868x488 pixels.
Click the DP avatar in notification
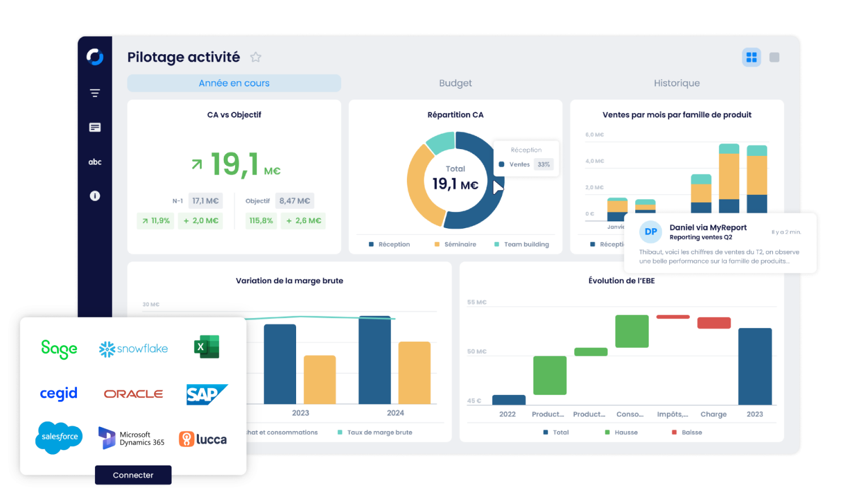[x=650, y=232]
